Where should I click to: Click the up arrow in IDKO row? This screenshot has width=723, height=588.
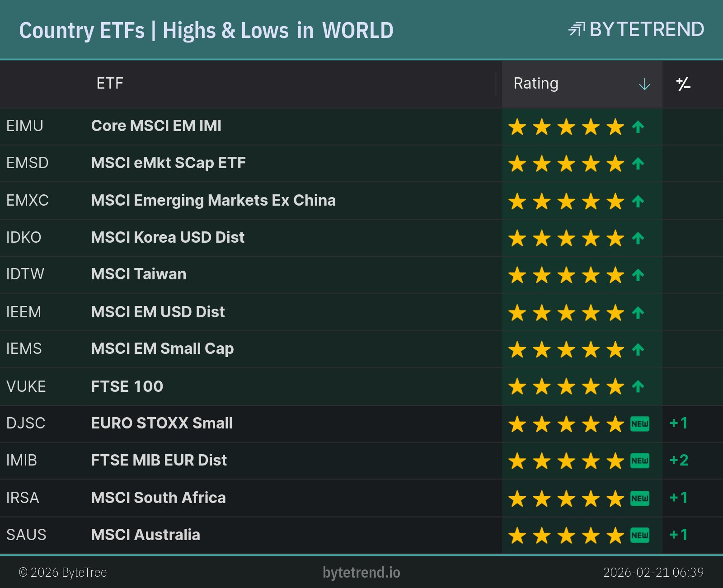(x=638, y=238)
